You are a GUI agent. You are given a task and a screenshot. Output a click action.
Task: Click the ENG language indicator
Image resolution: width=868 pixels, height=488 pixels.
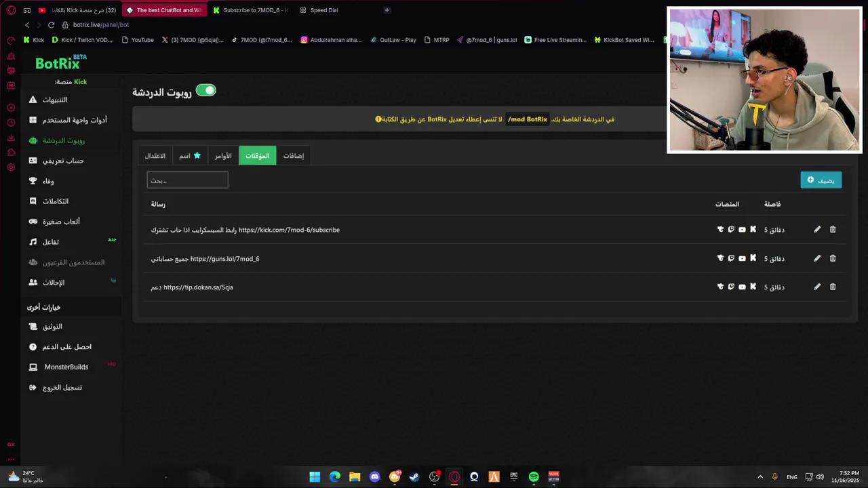click(x=792, y=477)
